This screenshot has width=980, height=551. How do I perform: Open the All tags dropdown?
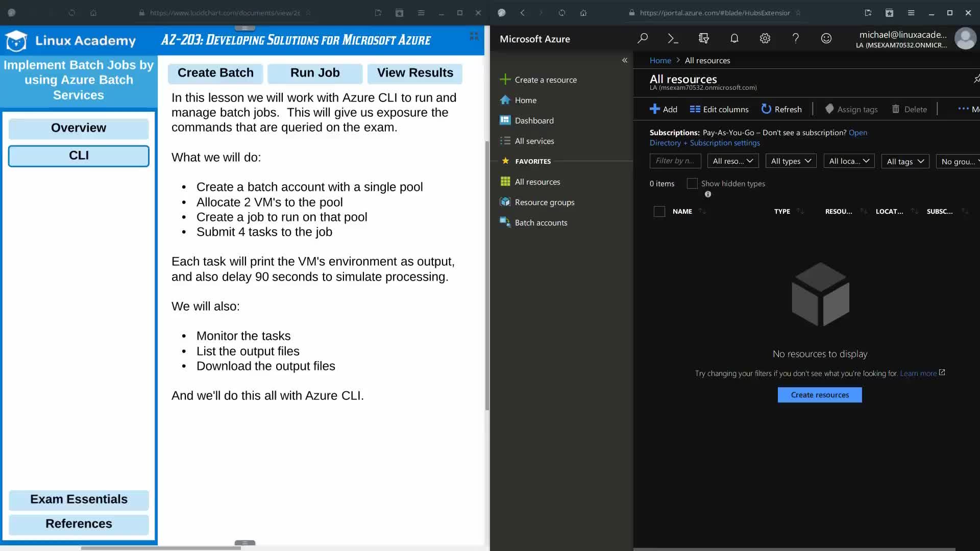tap(905, 161)
